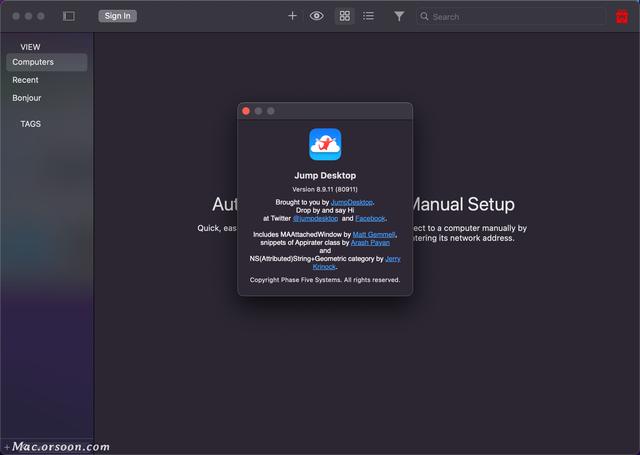Viewport: 640px width, 455px height.
Task: Toggle the sidebar panel icon
Action: tap(69, 16)
